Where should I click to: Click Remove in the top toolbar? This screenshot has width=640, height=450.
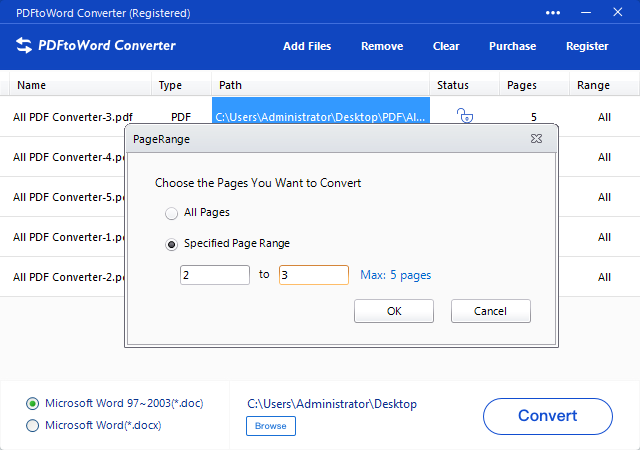(382, 46)
